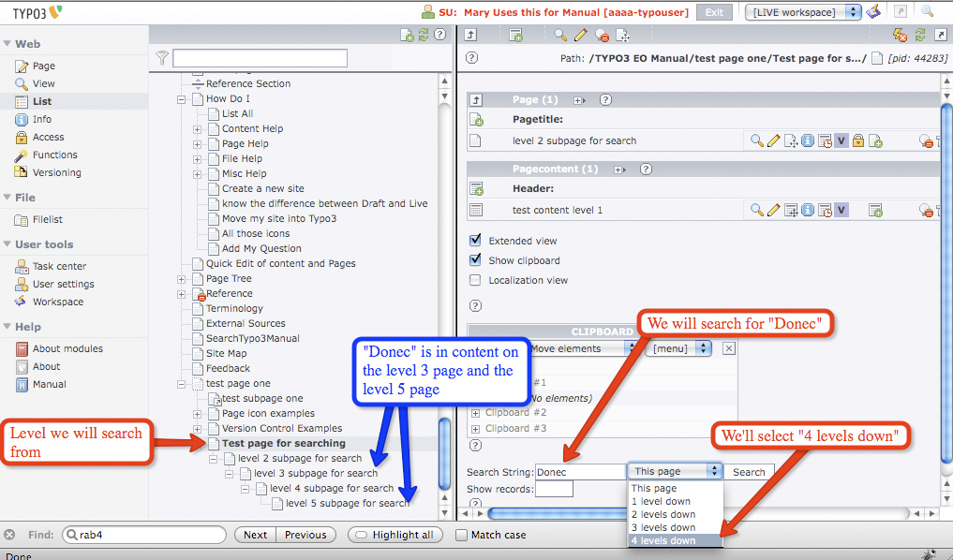Viewport: 953px width, 560px height.
Task: Click the clear cache lightning icon
Action: coord(900,36)
